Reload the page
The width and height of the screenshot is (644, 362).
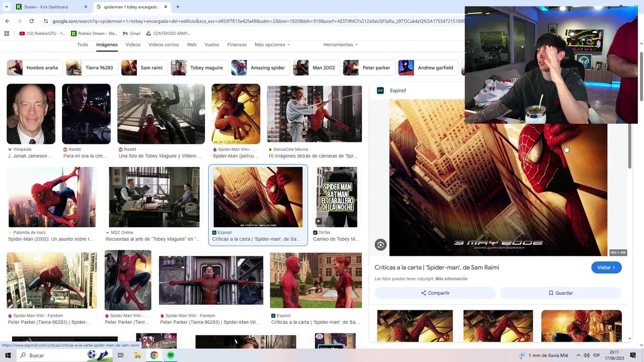(31, 21)
